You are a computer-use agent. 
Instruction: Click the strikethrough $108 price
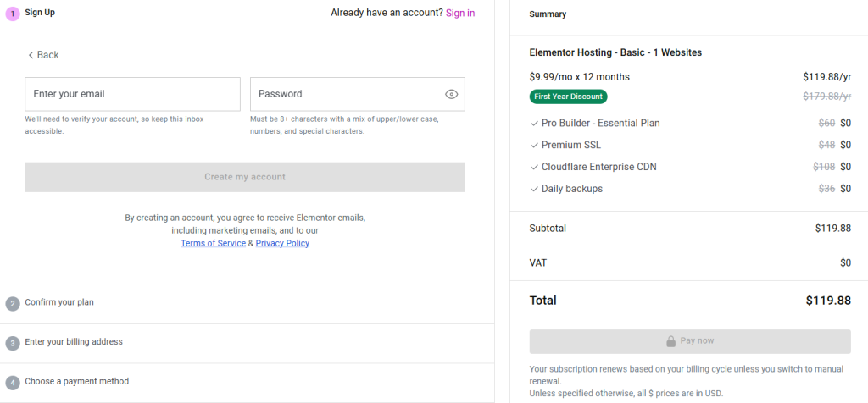824,167
